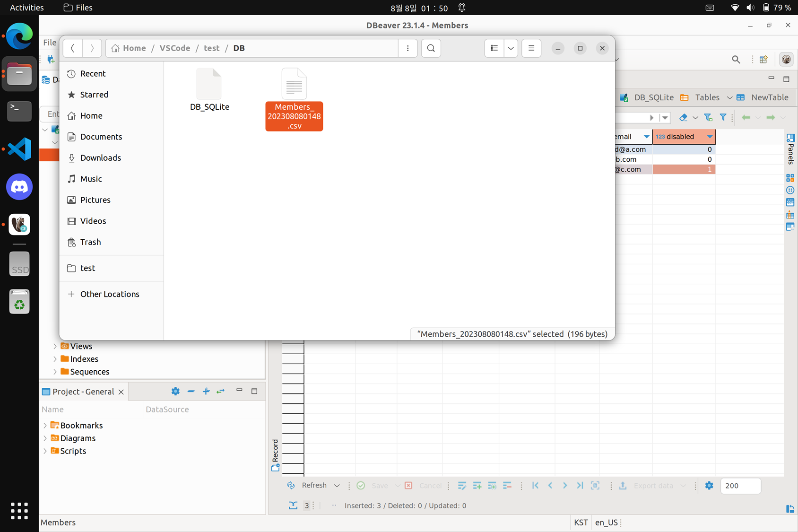Open the Activities overview

(x=26, y=8)
